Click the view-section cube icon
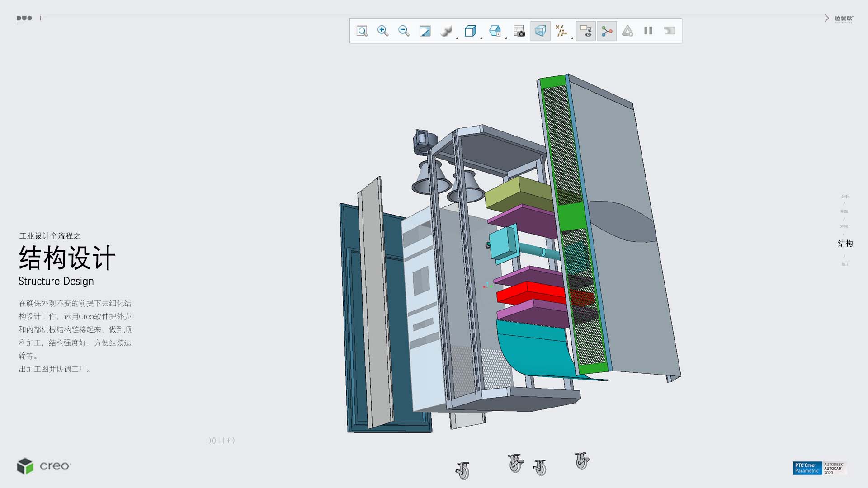 pyautogui.click(x=495, y=31)
